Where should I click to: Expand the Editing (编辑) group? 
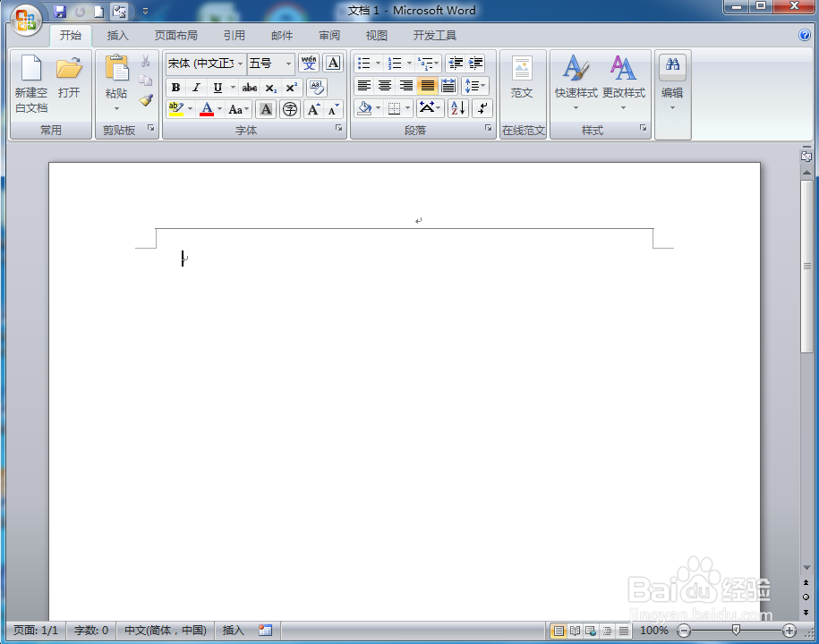tap(672, 83)
